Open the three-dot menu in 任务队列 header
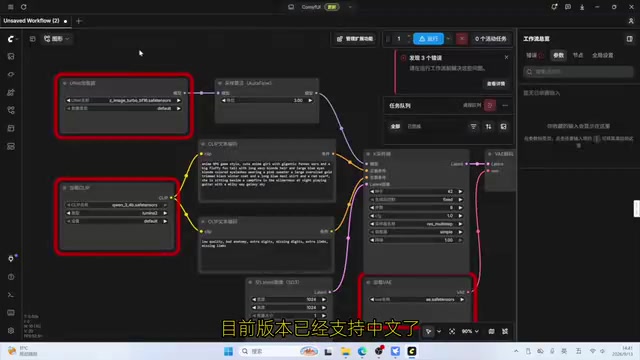The image size is (640, 360). (505, 105)
